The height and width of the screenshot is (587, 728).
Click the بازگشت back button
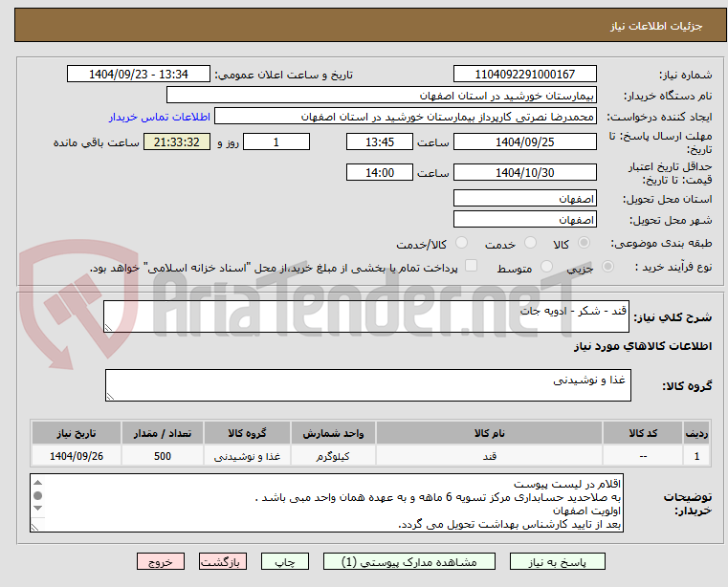tap(222, 561)
